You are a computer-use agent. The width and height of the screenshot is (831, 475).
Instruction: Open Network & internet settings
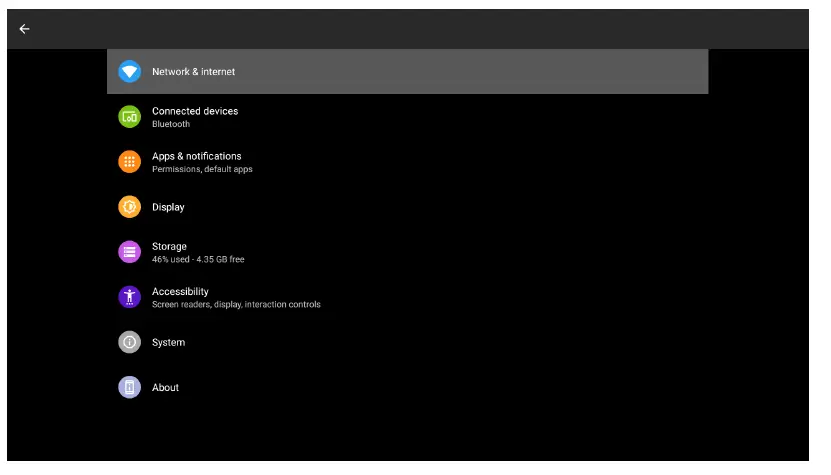193,72
